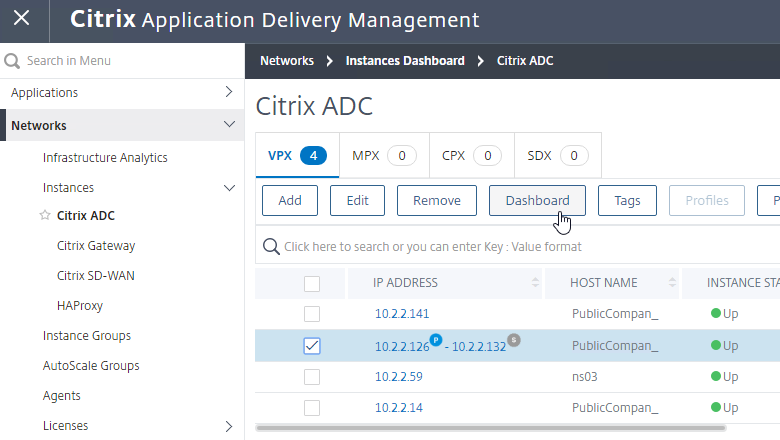The height and width of the screenshot is (440, 780).
Task: Open the 10.2.2.14 IP address link
Action: pos(398,408)
